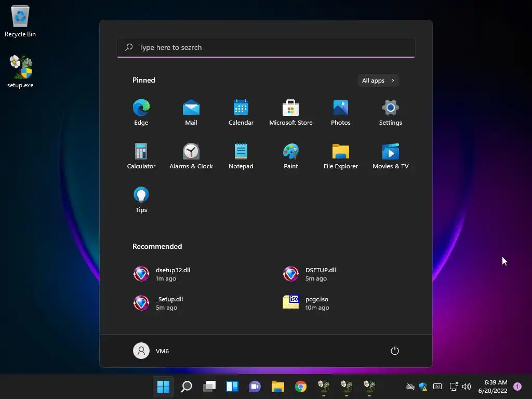This screenshot has width=532, height=399.
Task: Open the VM6 user account menu
Action: (151, 351)
